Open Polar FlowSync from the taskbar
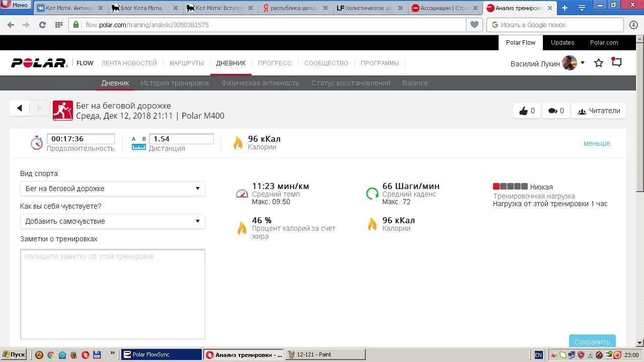This screenshot has width=644, height=362. pos(161,354)
